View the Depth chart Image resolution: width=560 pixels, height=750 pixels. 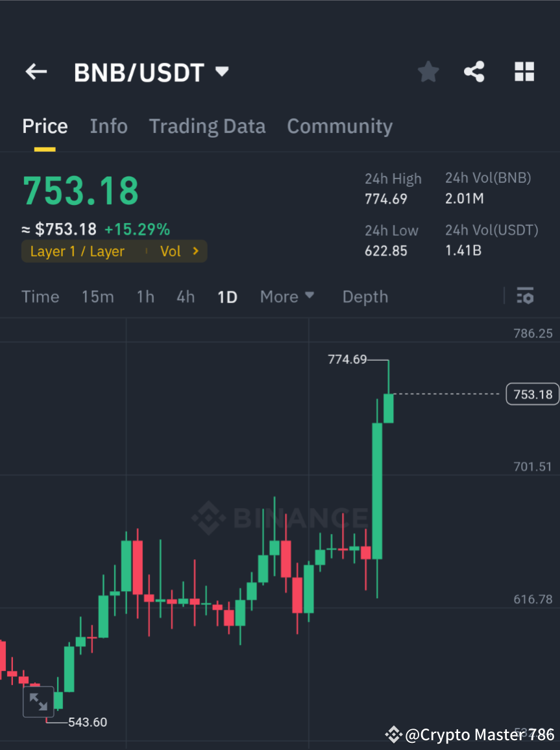pyautogui.click(x=365, y=296)
